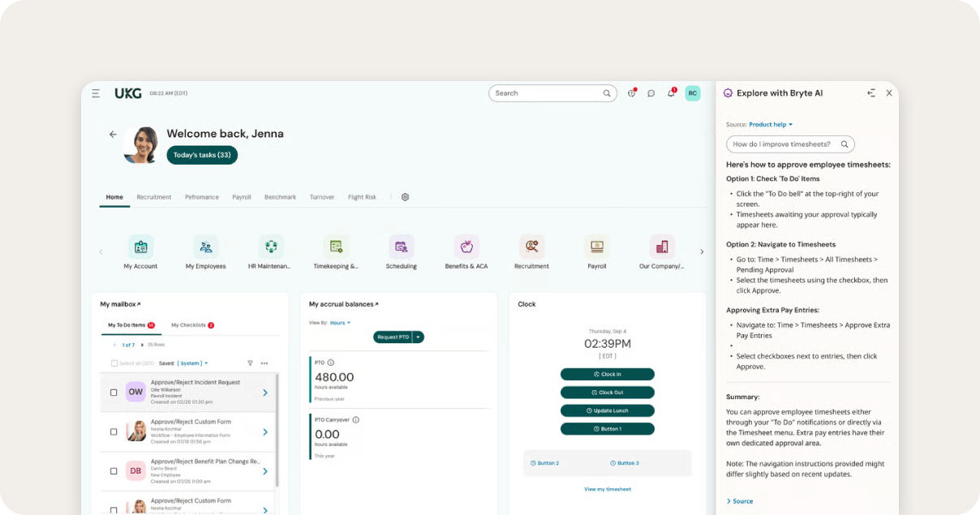Click Button 3 in Clock card

coord(625,463)
